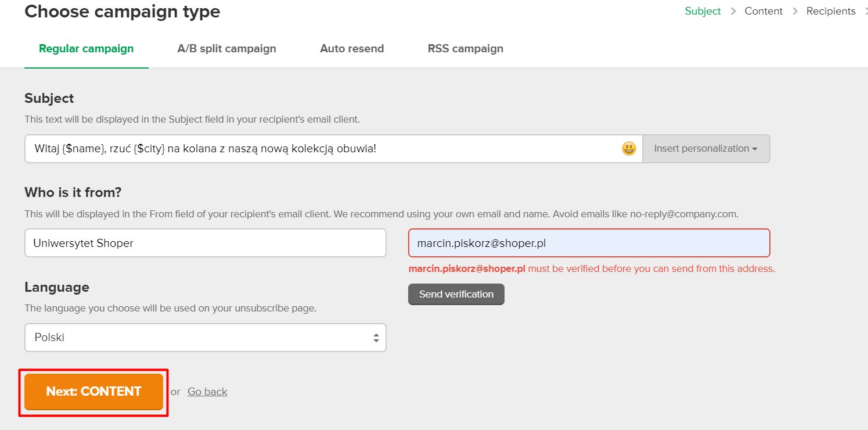Click the chevron between Subject and Content steps
Image resolution: width=868 pixels, height=430 pixels.
[733, 12]
